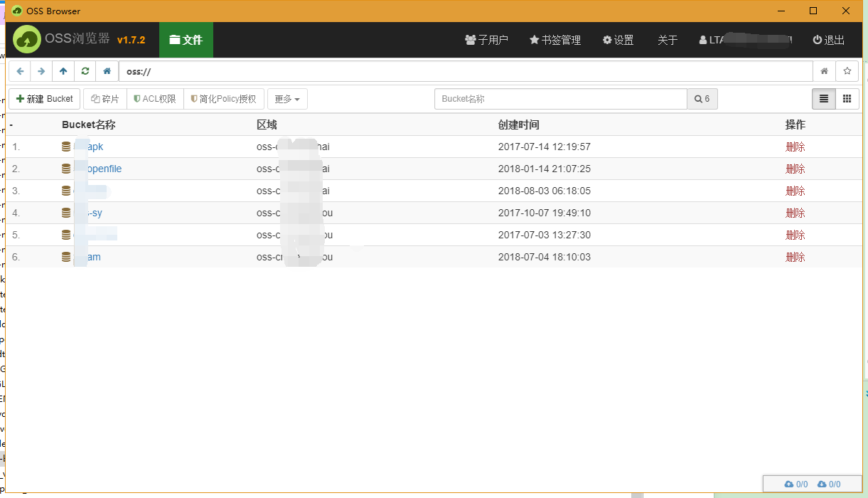
Task: Open the download queue 0/0 indicator
Action: (829, 484)
